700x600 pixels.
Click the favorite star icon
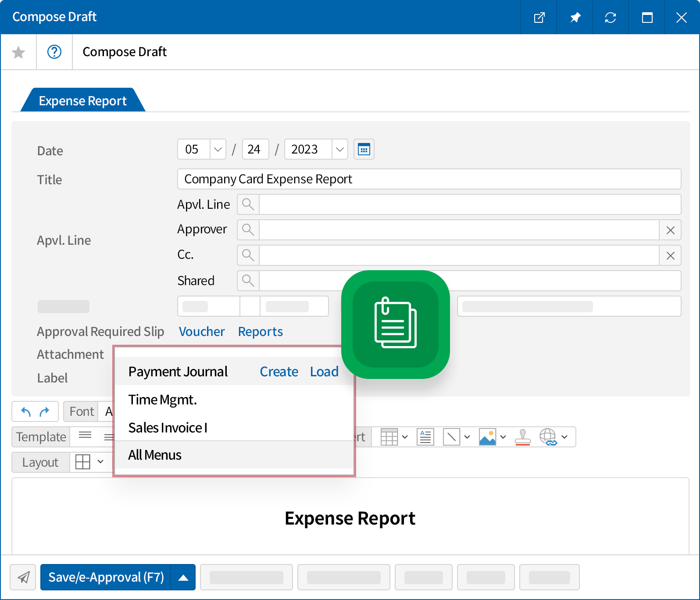[18, 53]
